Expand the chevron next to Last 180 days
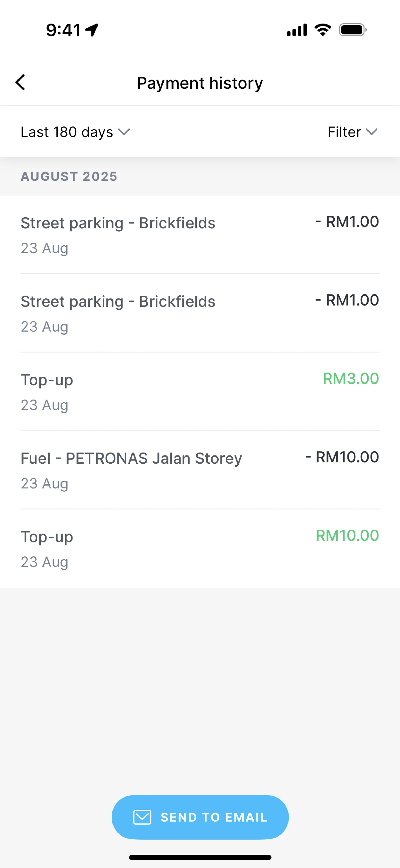The image size is (400, 868). (x=124, y=132)
